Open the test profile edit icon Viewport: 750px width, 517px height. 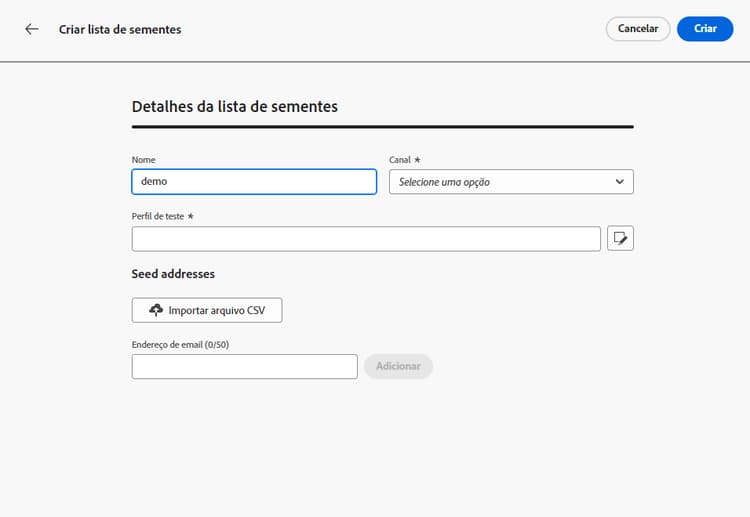(x=620, y=238)
